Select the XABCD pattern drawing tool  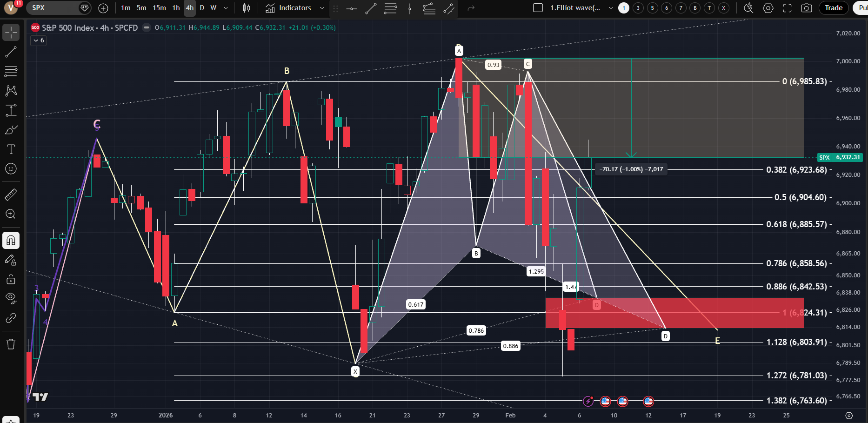pyautogui.click(x=11, y=91)
